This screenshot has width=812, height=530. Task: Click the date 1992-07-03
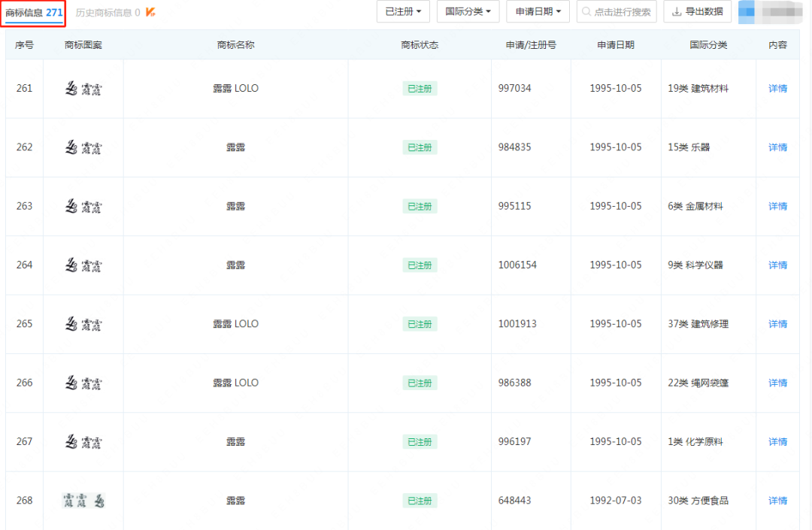click(x=616, y=501)
